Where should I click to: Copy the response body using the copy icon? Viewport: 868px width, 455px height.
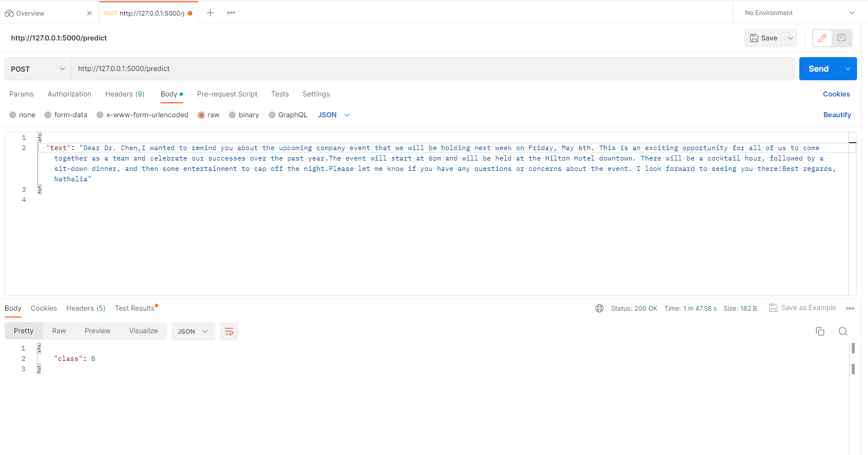[x=820, y=331]
